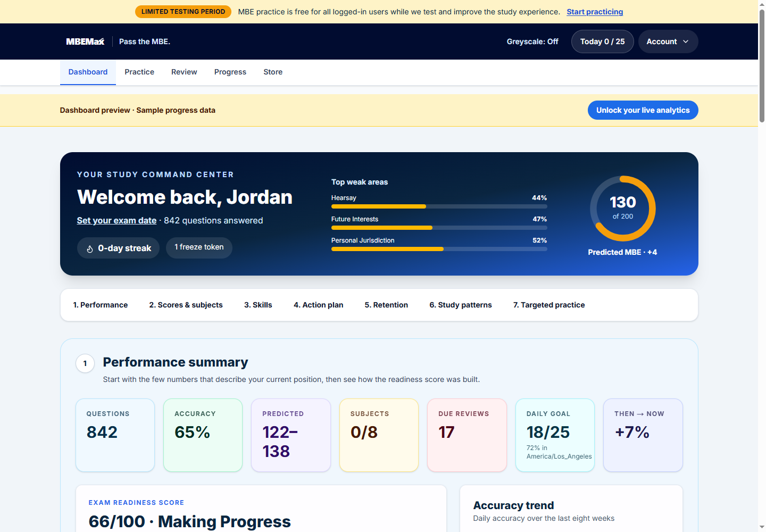
Task: Click the Then → Now +7% card
Action: 643,435
